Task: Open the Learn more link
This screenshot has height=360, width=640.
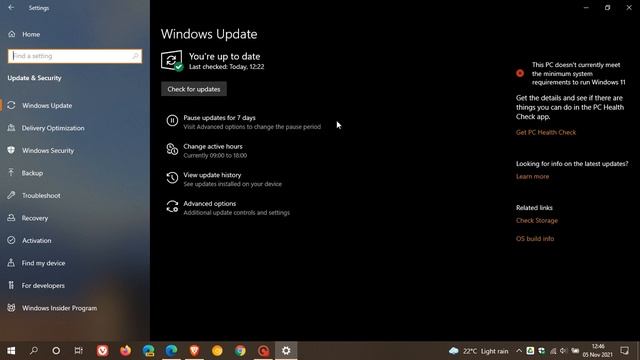Action: click(532, 176)
